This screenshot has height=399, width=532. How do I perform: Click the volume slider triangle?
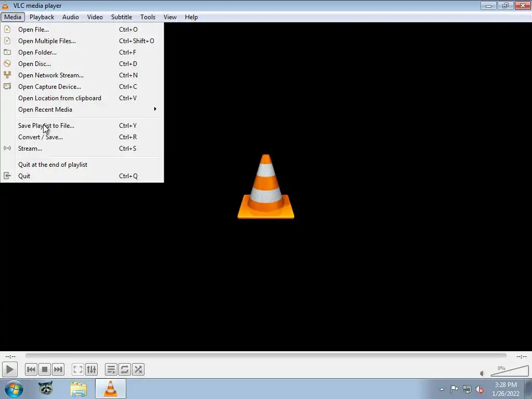click(x=510, y=371)
